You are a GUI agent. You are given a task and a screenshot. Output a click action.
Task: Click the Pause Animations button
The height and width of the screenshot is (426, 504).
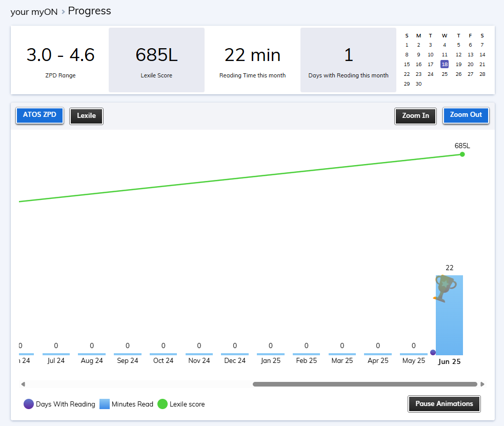(x=444, y=404)
